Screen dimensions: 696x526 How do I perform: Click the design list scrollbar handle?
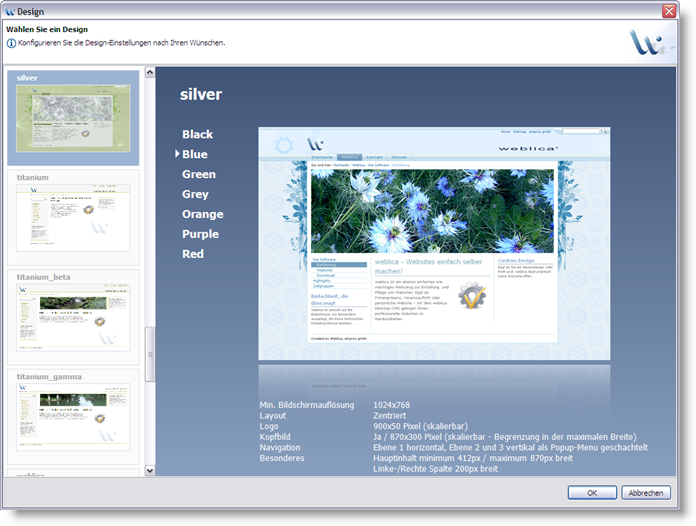[x=150, y=354]
